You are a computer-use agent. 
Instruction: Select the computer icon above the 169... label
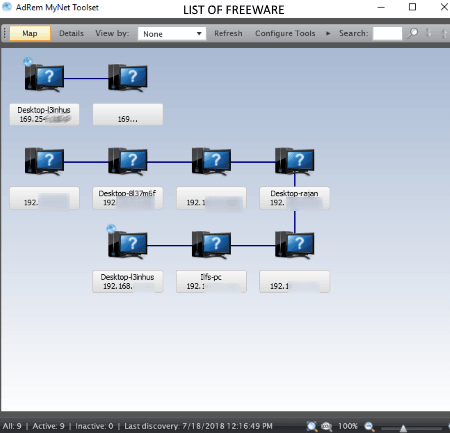[x=128, y=78]
